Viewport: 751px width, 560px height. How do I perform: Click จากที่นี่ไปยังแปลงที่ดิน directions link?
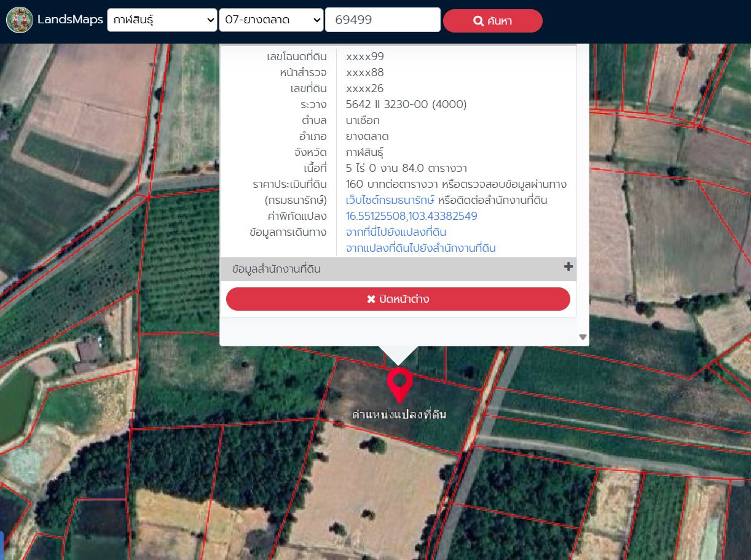(396, 232)
